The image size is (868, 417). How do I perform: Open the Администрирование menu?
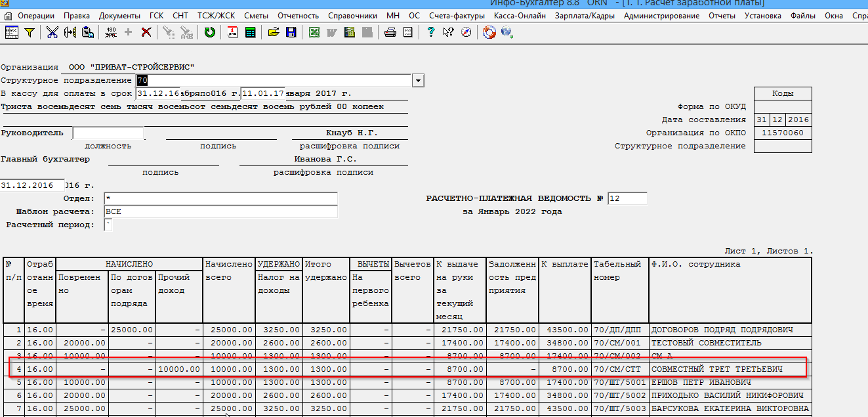point(661,15)
